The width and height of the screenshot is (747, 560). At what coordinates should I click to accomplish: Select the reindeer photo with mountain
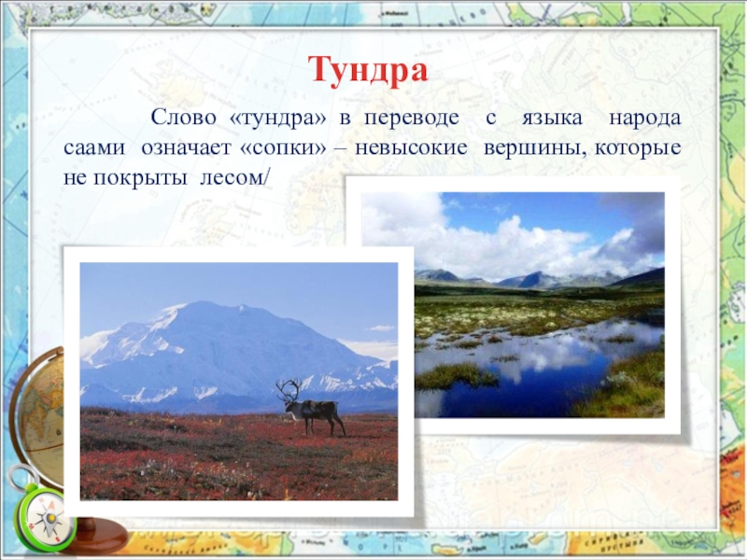pyautogui.click(x=239, y=381)
